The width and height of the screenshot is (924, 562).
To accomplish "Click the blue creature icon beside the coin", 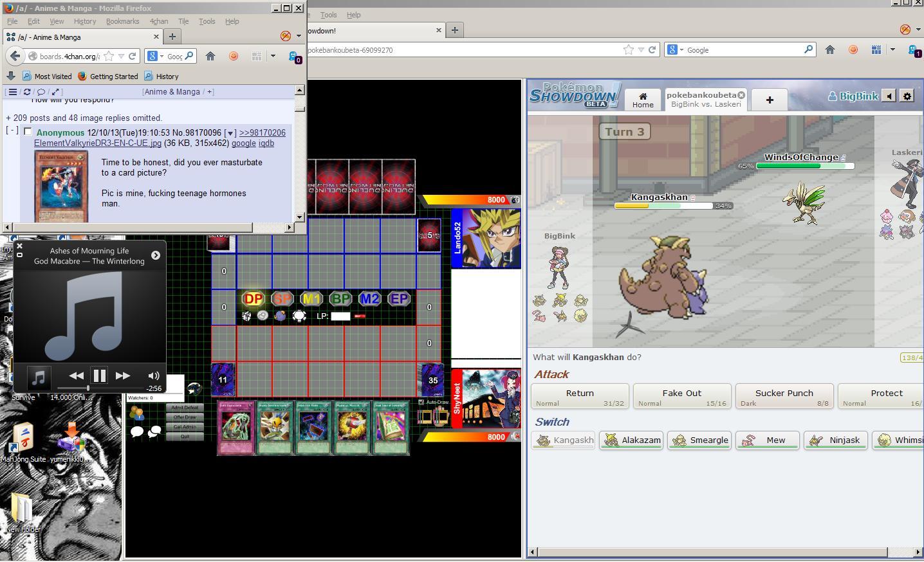I will tap(280, 316).
